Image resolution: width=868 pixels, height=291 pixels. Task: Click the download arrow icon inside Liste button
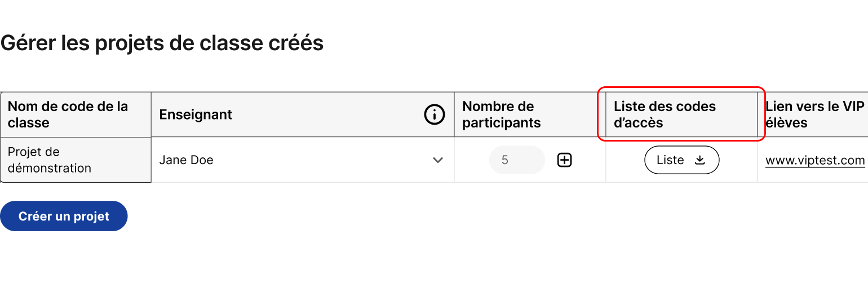tap(699, 160)
